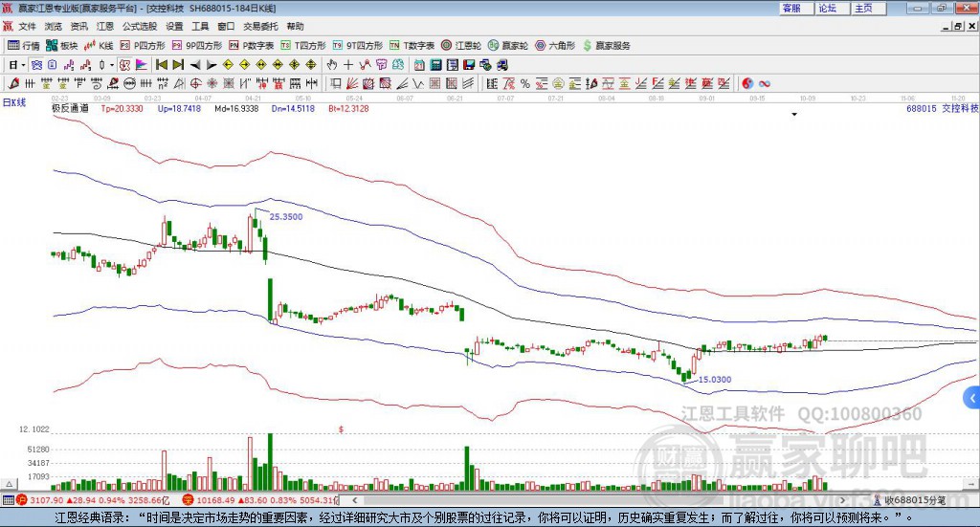This screenshot has height=527, width=980.
Task: Open the 行情 market quotes view
Action: click(23, 46)
